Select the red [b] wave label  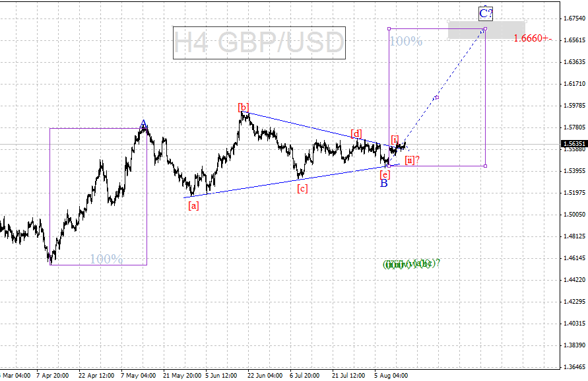pos(244,107)
